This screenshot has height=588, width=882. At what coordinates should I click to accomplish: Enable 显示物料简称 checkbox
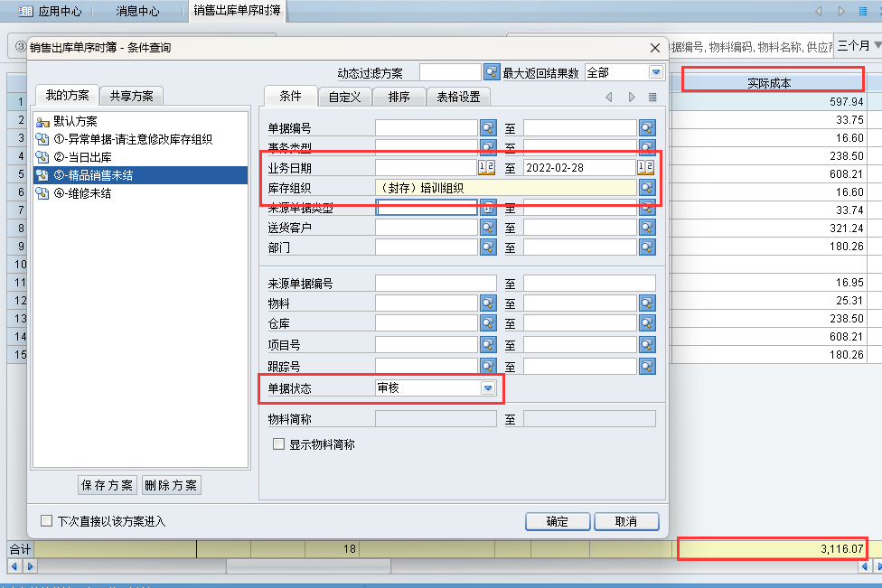[x=279, y=444]
